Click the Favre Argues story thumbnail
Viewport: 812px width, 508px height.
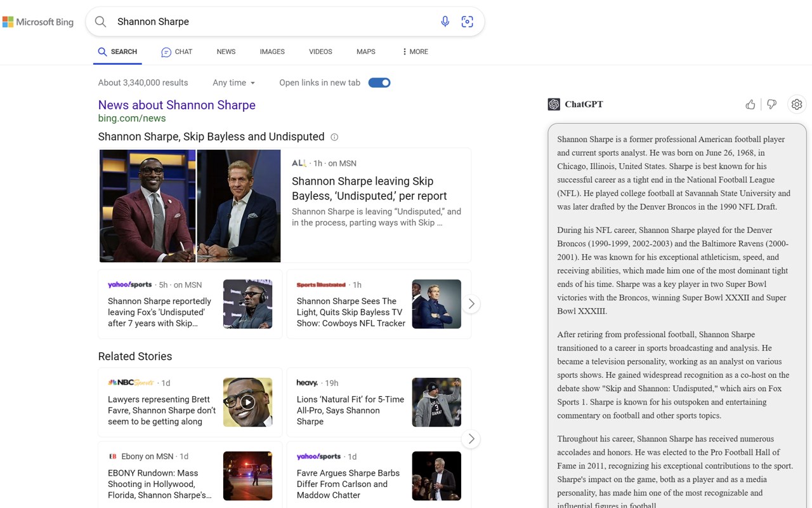(436, 476)
